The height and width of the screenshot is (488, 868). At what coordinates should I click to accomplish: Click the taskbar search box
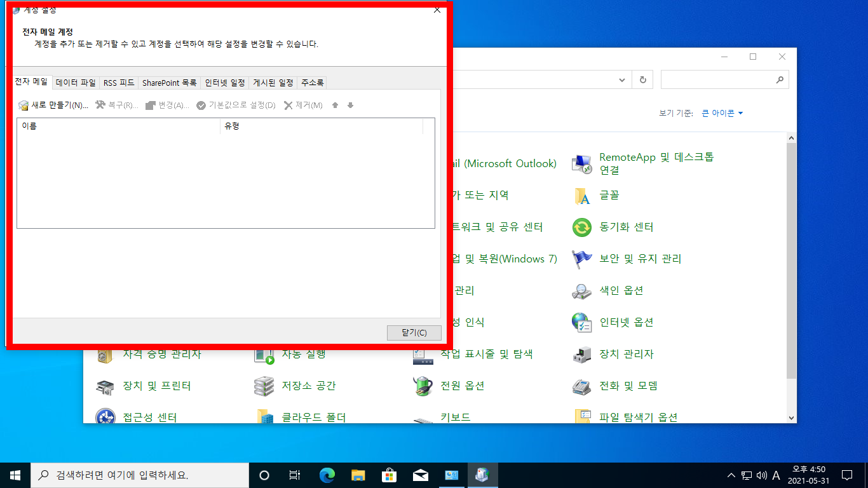[140, 475]
